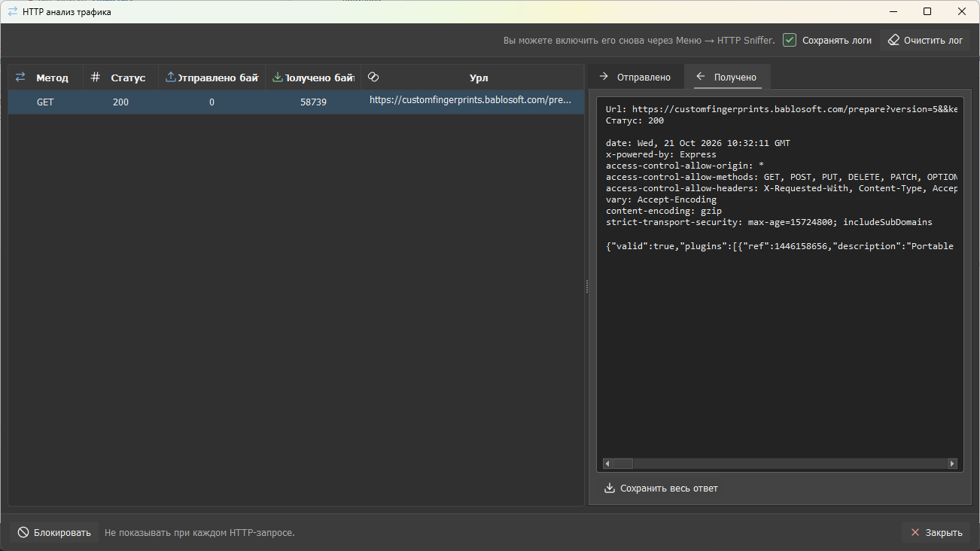Screen dimensions: 980x551
Task: Click the upload icon in sent-bytes header
Action: point(171,77)
